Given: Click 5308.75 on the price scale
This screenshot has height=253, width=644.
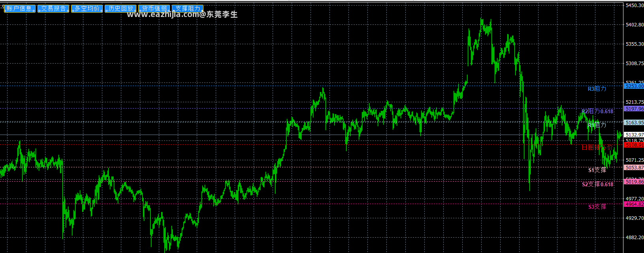Looking at the screenshot, I should (635, 64).
